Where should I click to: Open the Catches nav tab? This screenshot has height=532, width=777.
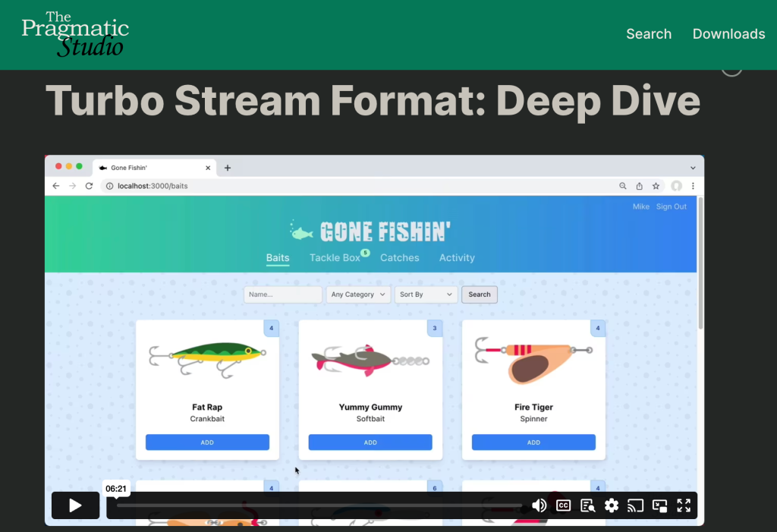(x=399, y=258)
